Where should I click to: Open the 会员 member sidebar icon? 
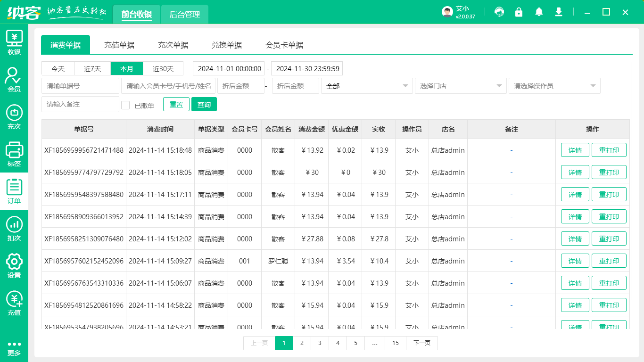coord(14,80)
